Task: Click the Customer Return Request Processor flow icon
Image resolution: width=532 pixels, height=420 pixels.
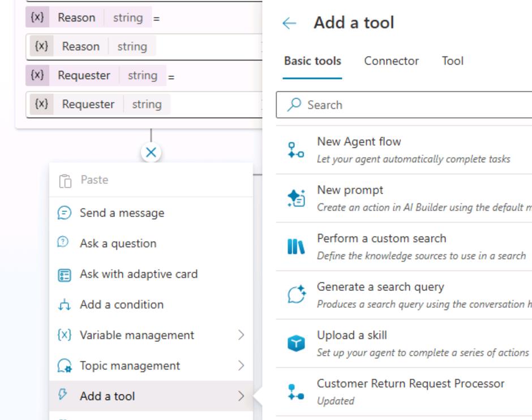Action: coord(296,392)
